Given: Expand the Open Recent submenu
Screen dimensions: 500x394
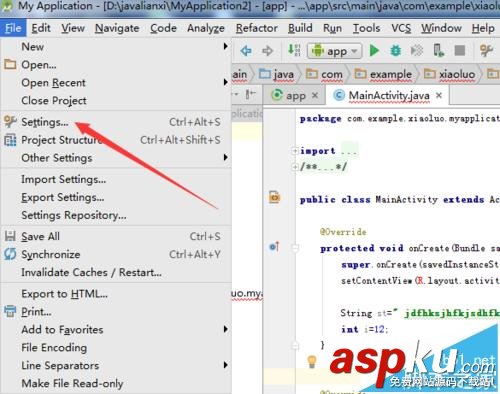Looking at the screenshot, I should click(116, 83).
